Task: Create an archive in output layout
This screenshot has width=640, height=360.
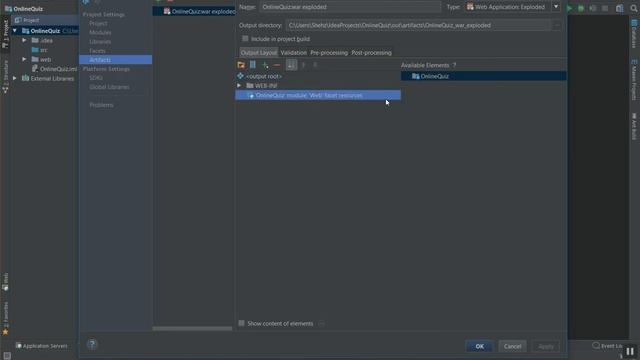Action: (x=253, y=65)
